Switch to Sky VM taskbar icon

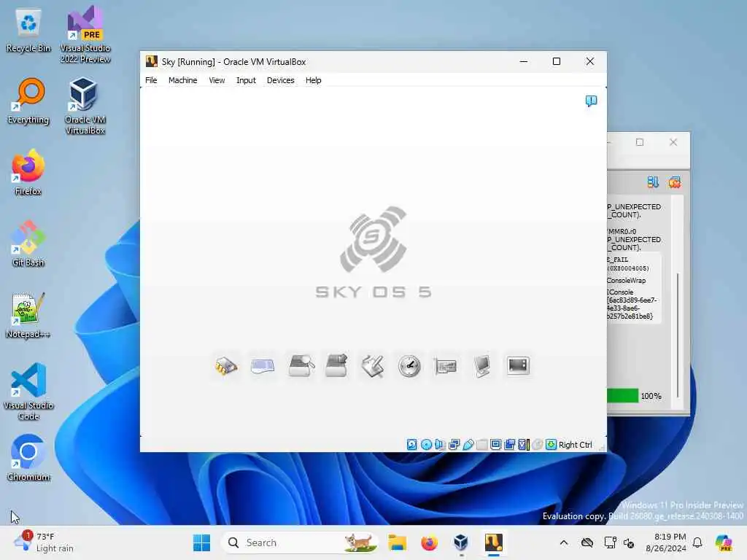point(494,542)
